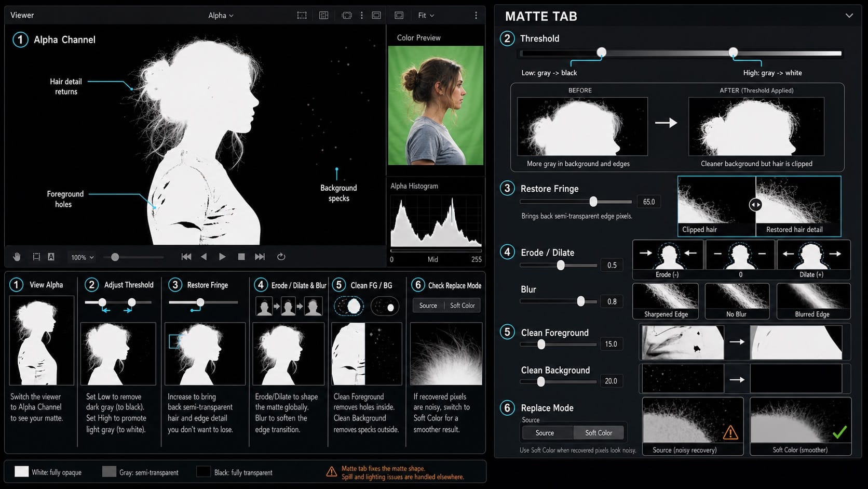Open the Alpha channel dropdown
Viewport: 868px width, 489px height.
point(221,16)
